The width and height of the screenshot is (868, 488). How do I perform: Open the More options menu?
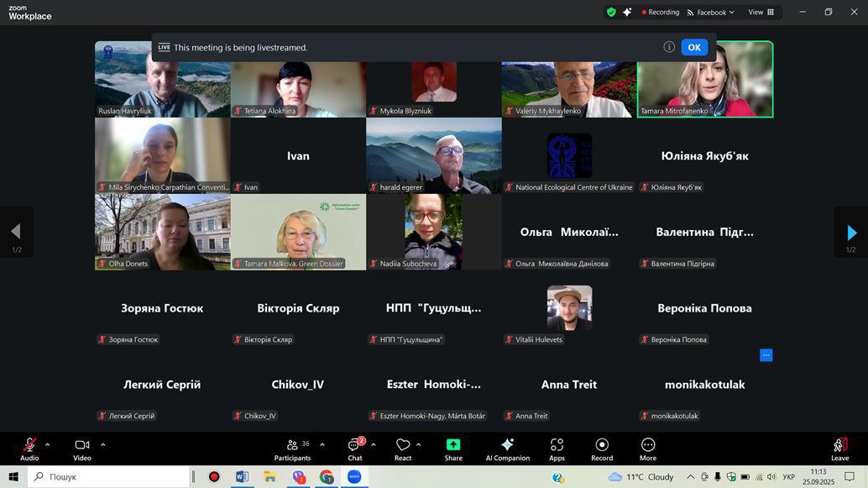tap(648, 448)
